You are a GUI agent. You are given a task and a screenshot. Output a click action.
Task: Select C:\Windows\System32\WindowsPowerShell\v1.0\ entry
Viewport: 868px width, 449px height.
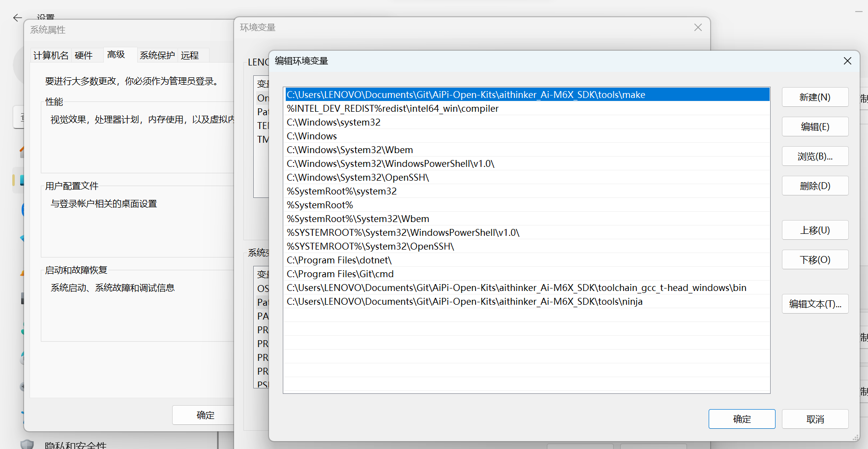point(527,163)
